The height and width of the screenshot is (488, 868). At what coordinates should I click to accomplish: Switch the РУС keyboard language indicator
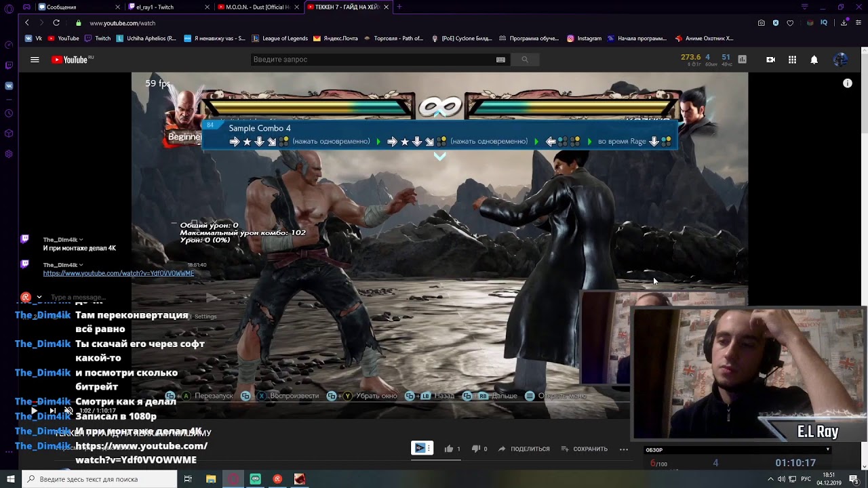tap(806, 479)
